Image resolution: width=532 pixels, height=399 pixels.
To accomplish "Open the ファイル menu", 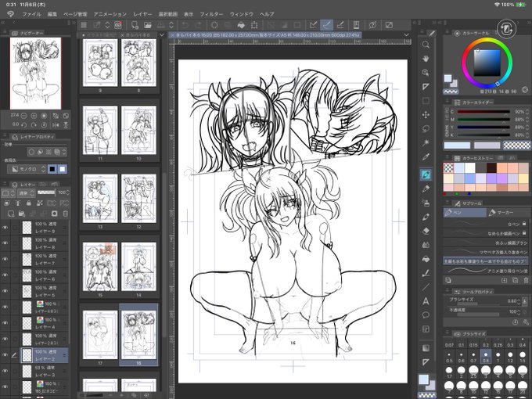I will point(31,14).
